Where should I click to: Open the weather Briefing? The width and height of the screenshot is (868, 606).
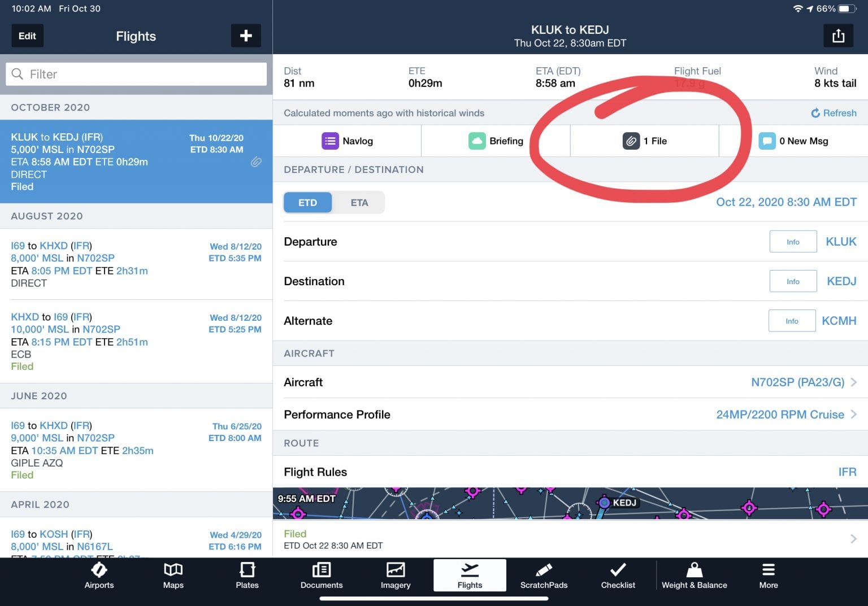click(496, 141)
